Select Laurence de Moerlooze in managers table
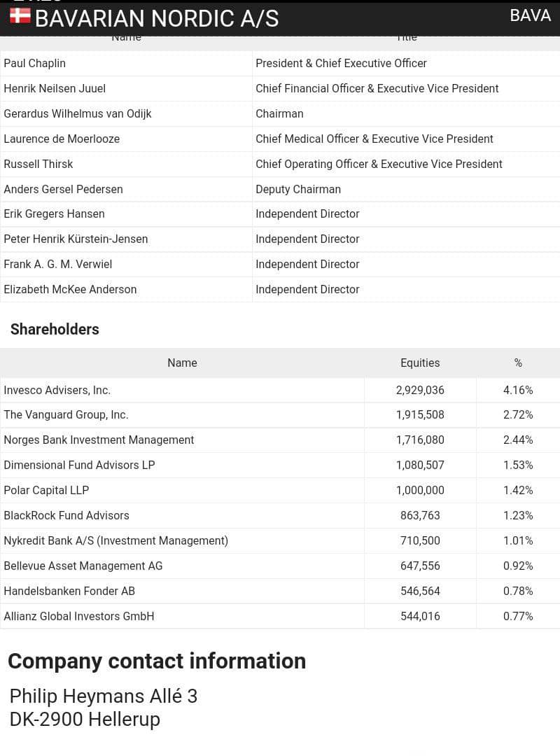The height and width of the screenshot is (756, 560). click(62, 139)
